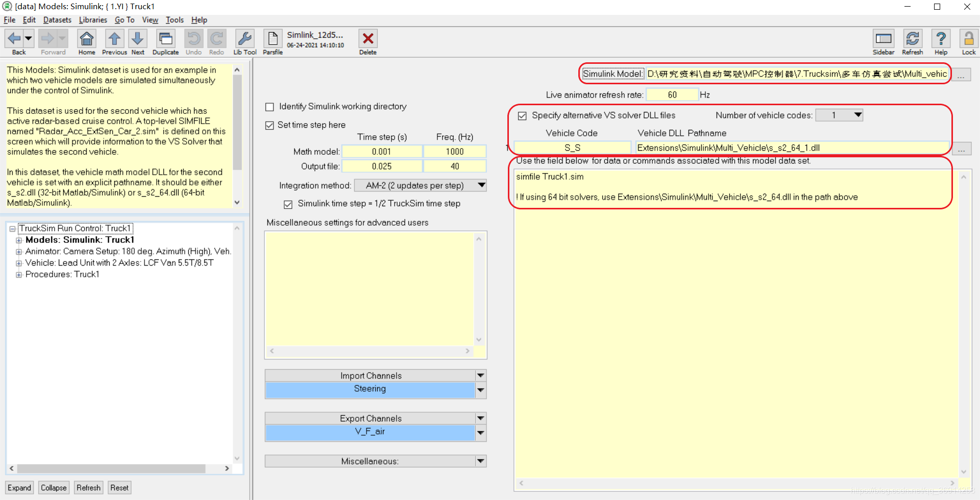Screen dimensions: 980x500
Task: Toggle Specify alternative VS solver DLL files
Action: point(522,116)
